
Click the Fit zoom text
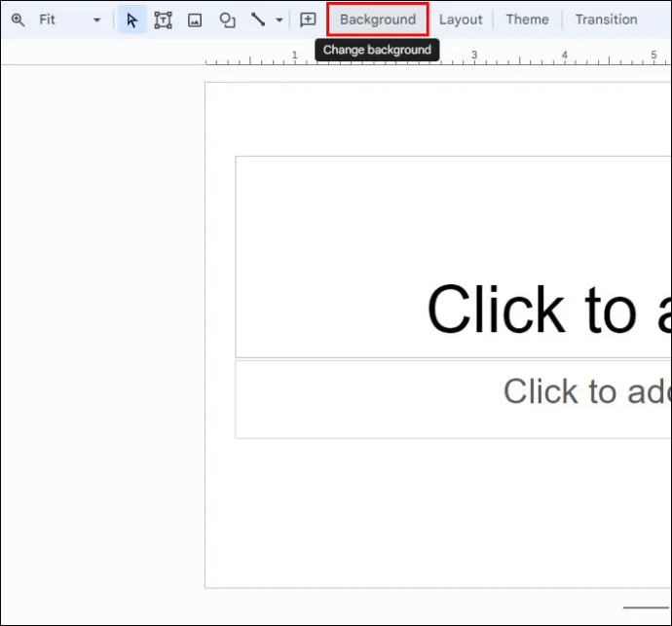tap(47, 19)
